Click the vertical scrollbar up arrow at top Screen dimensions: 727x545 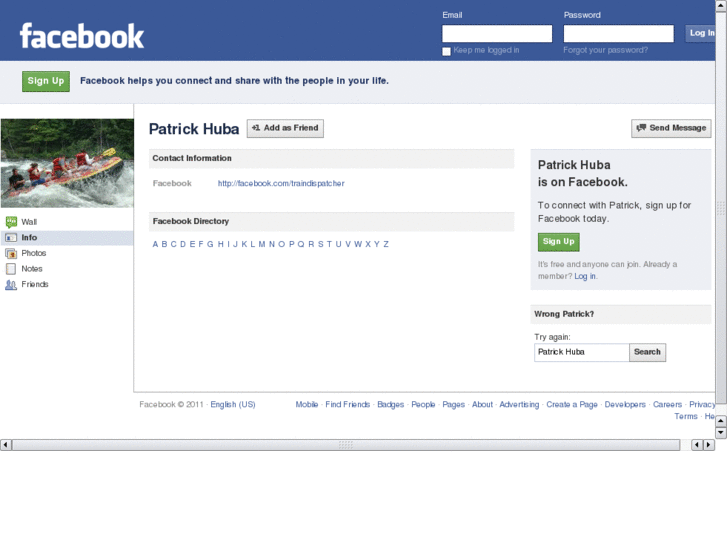pos(721,4)
